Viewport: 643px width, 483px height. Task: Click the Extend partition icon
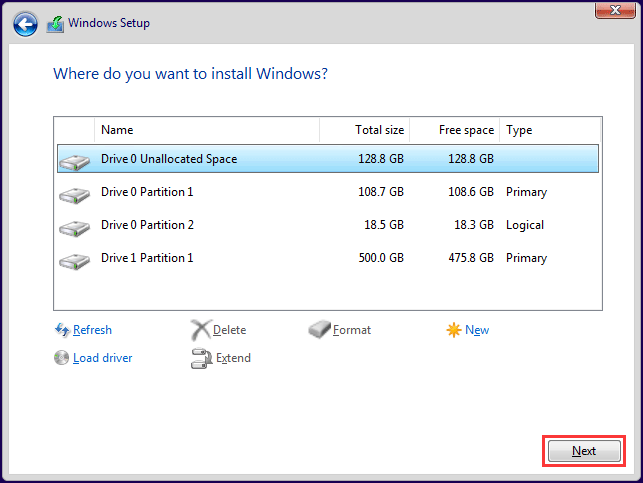200,358
